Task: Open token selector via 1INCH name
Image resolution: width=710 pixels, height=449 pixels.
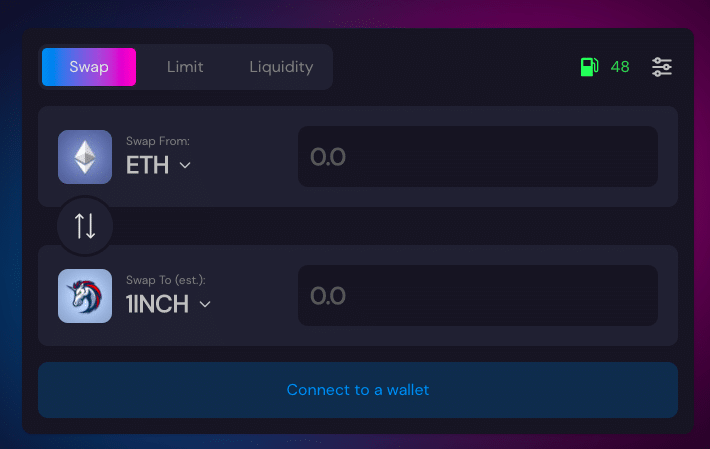Action: (x=157, y=304)
